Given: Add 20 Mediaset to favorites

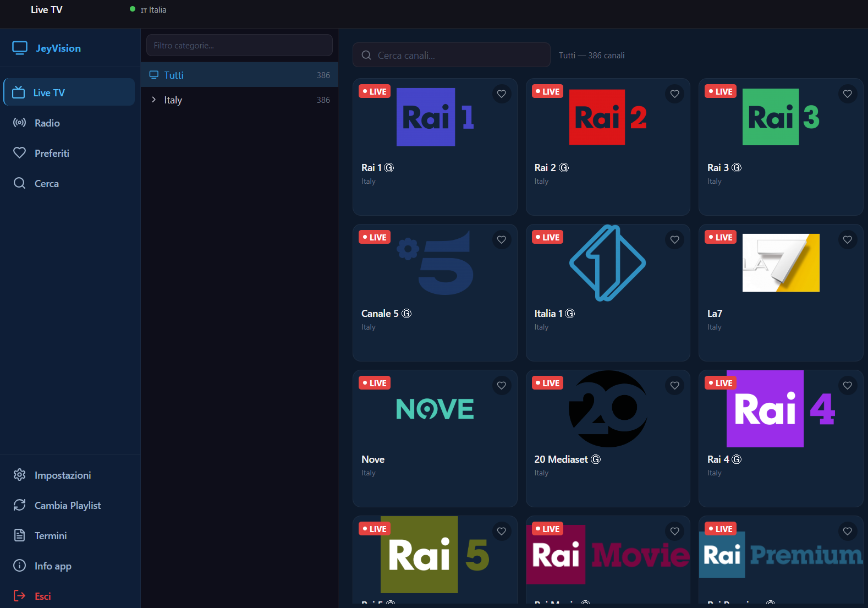Looking at the screenshot, I should click(675, 386).
